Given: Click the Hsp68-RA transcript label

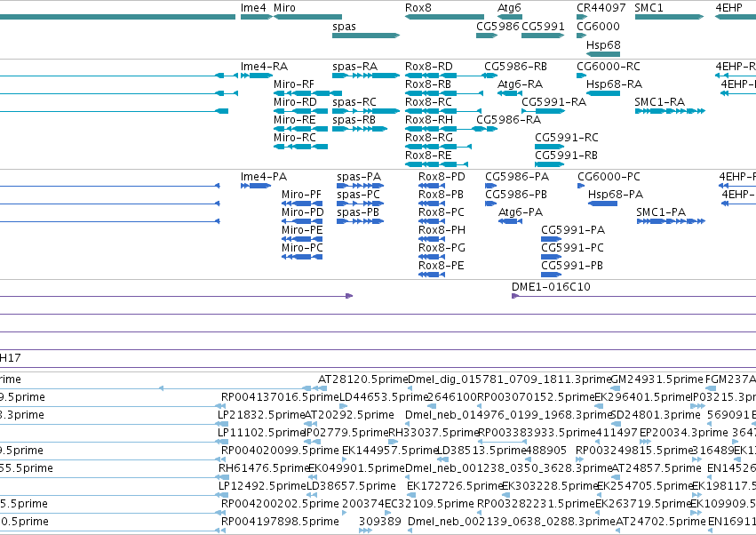Looking at the screenshot, I should click(614, 84).
